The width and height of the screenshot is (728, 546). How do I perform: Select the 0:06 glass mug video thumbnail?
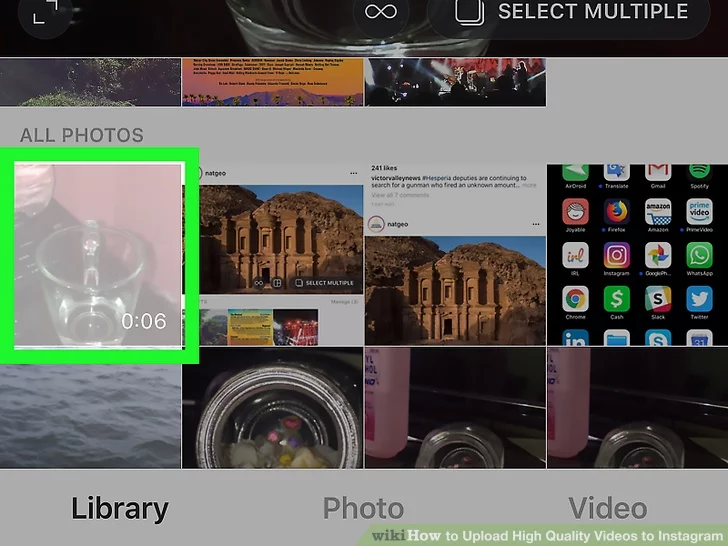(x=99, y=255)
